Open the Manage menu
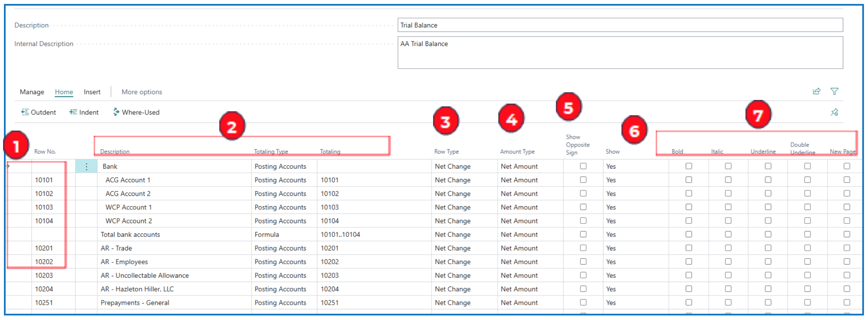Screen dimensions: 868x320 (32, 92)
